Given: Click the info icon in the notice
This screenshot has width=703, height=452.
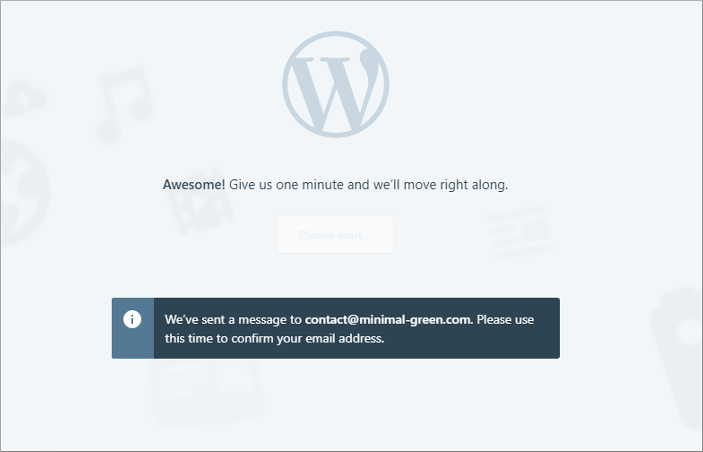Looking at the screenshot, I should pos(132,319).
